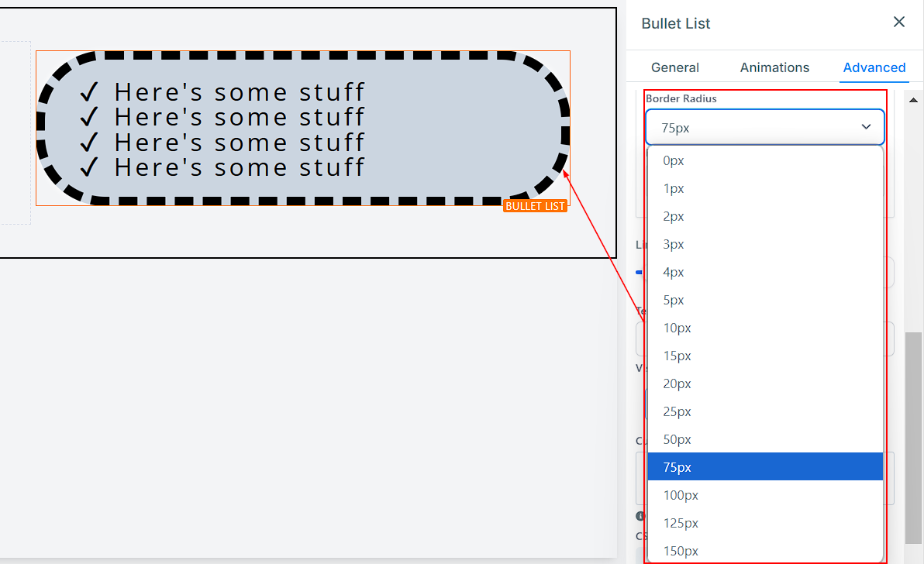Collapse the Border Radius dropdown chevron
The width and height of the screenshot is (924, 564).
(x=866, y=127)
